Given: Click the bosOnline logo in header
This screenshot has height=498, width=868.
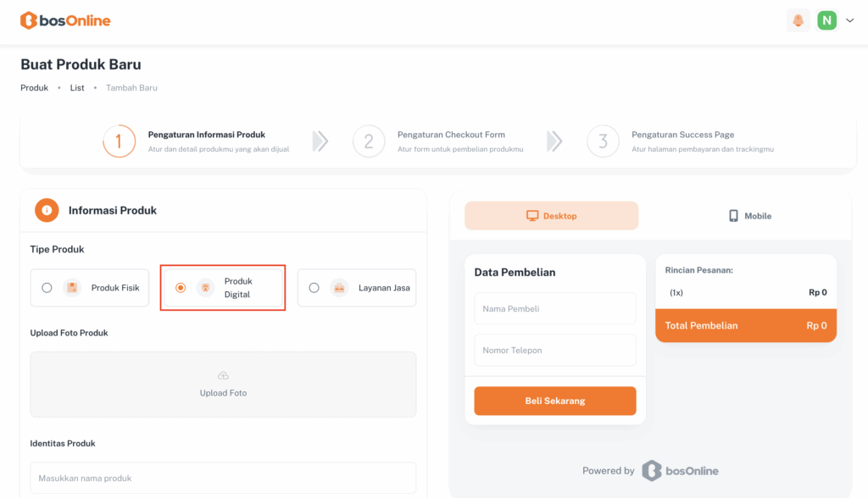Looking at the screenshot, I should point(65,20).
